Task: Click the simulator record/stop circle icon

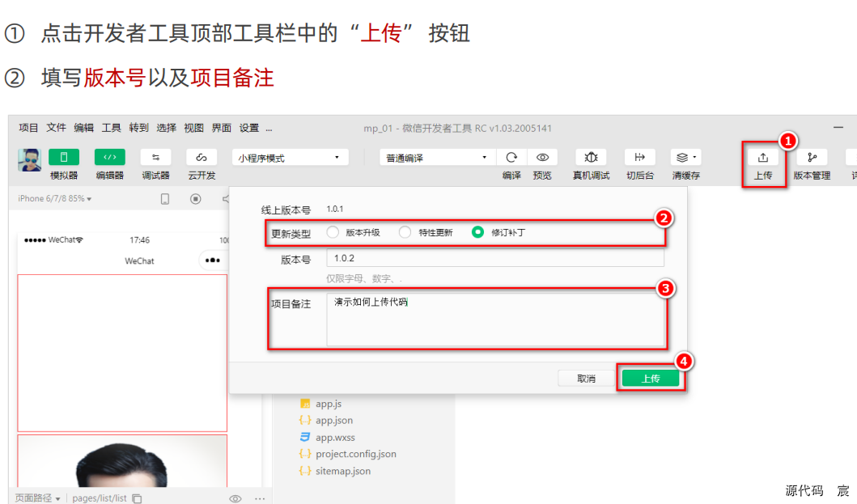Action: (195, 199)
